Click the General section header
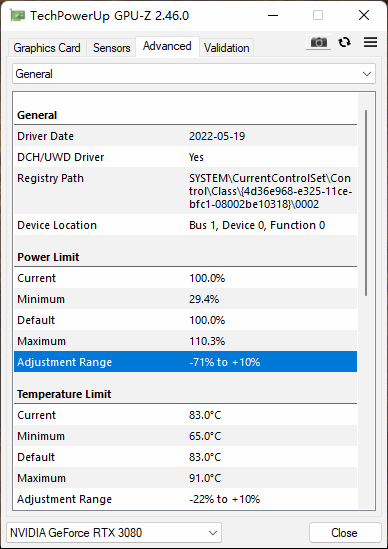The width and height of the screenshot is (388, 549). click(x=37, y=115)
